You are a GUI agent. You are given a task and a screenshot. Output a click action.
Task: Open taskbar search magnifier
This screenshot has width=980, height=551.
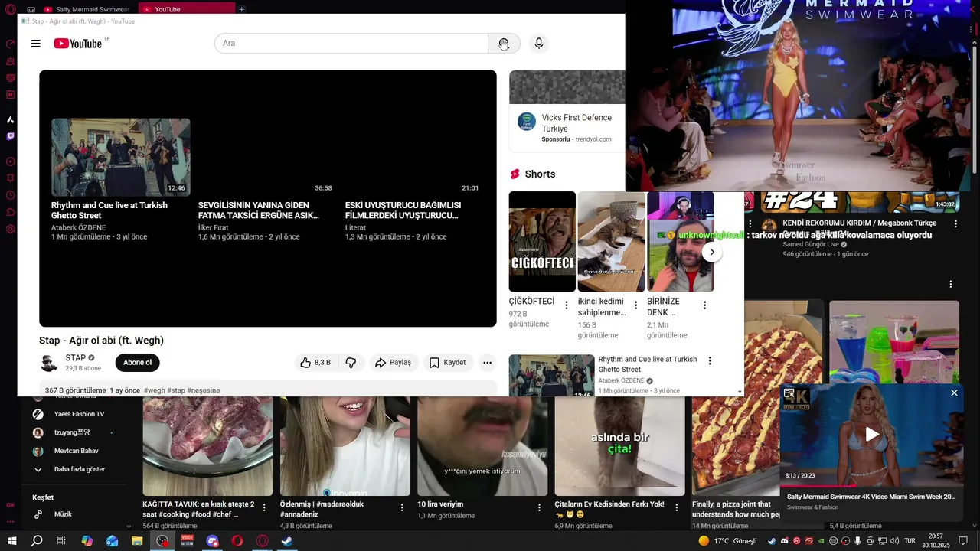pos(37,540)
